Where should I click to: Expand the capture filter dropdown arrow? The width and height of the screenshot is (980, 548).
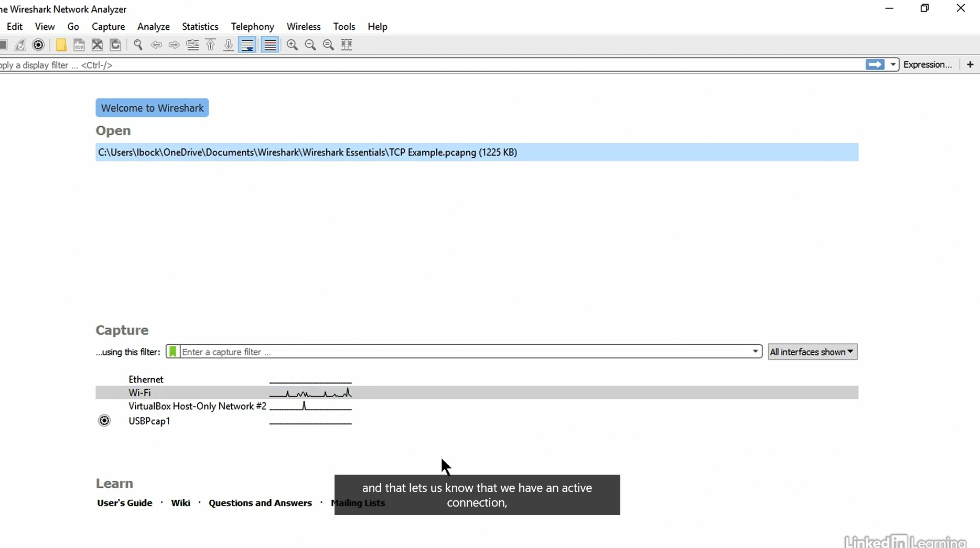pos(756,352)
